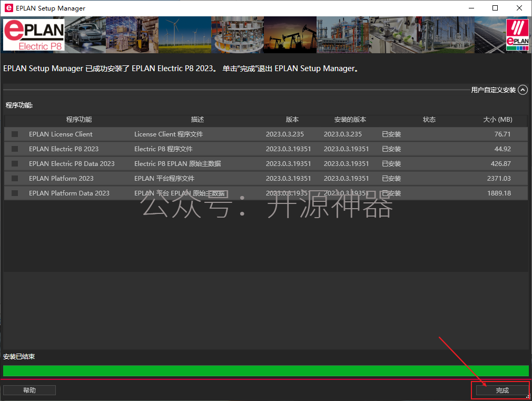Select the EPLAN Platform Data 2023 name
Image resolution: width=532 pixels, height=401 pixels.
coord(69,193)
